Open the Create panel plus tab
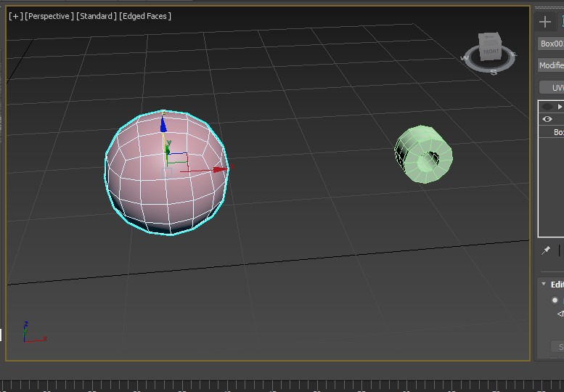This screenshot has height=392, width=564. click(x=545, y=21)
